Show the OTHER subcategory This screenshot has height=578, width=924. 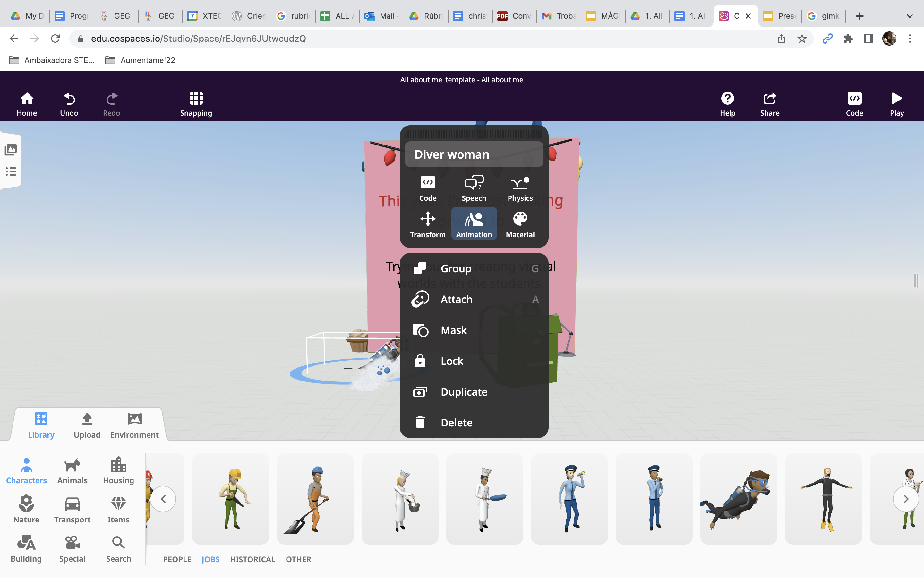pos(299,559)
